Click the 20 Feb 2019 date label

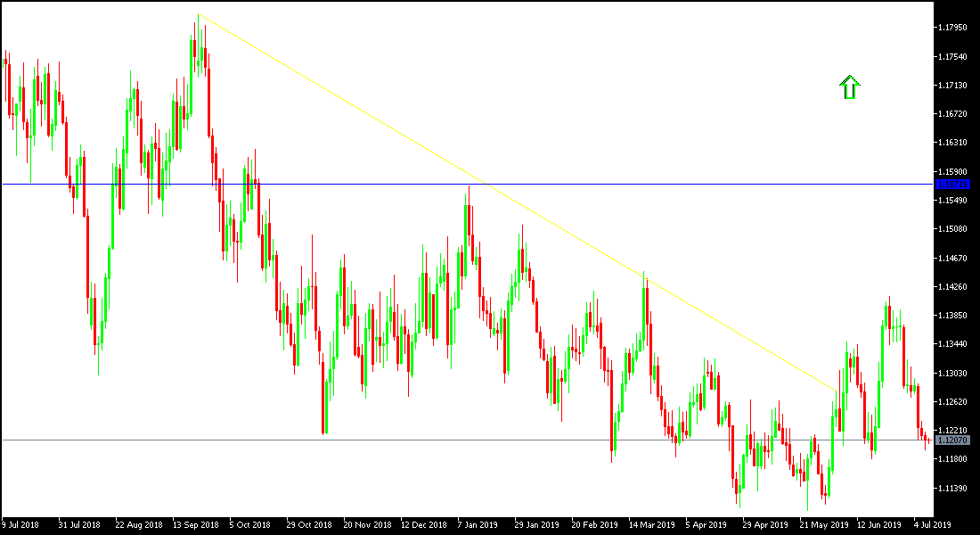[x=594, y=525]
